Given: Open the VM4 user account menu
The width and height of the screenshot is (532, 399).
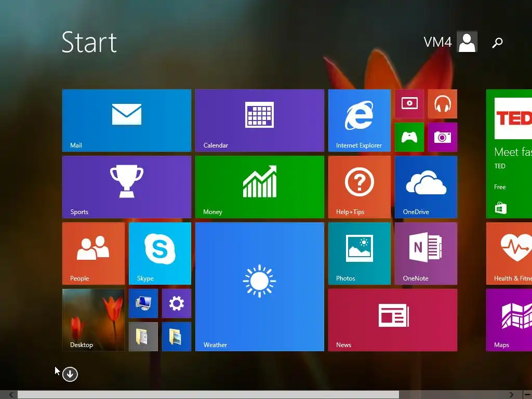Looking at the screenshot, I should point(450,42).
